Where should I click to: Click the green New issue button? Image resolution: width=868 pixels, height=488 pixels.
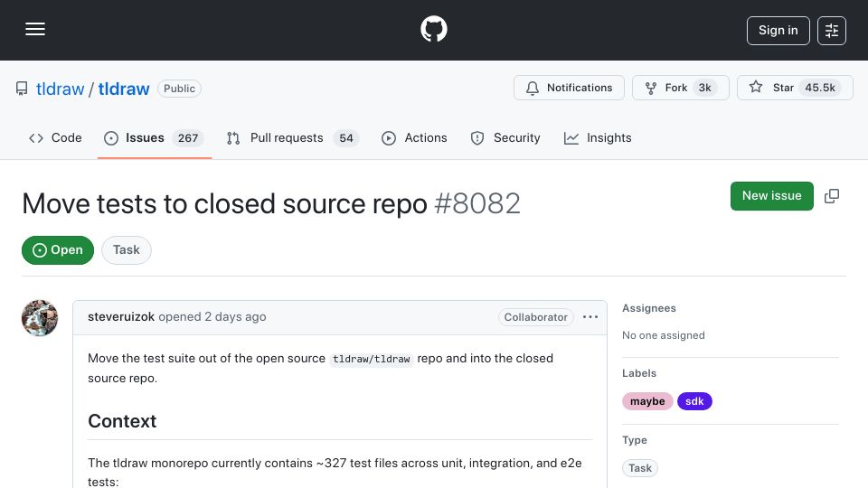[771, 196]
